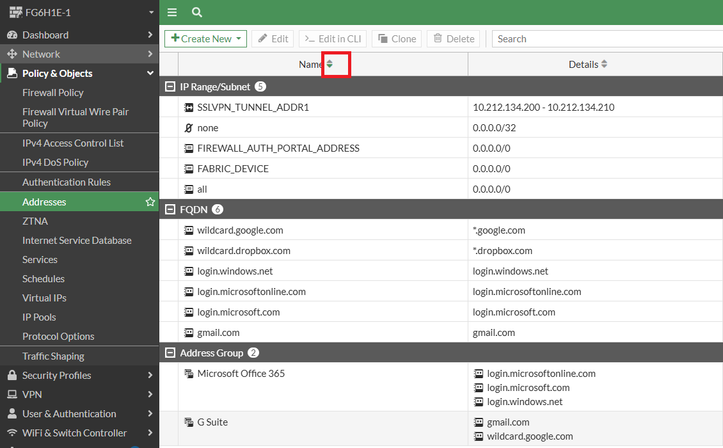
Task: Collapse the IP Range/Subnet section
Action: [x=170, y=87]
